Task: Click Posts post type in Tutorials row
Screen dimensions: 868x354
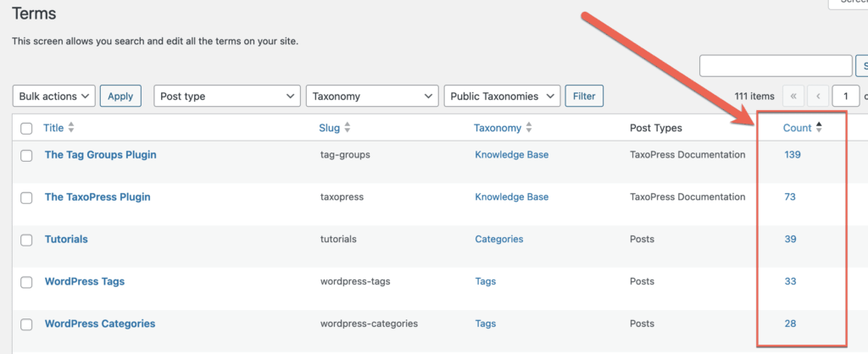Action: (x=642, y=239)
